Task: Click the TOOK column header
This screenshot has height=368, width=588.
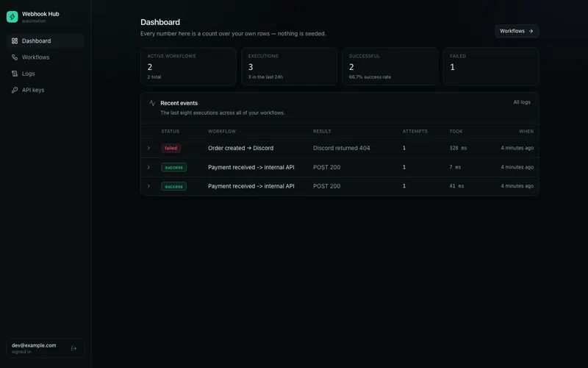Action: point(456,132)
